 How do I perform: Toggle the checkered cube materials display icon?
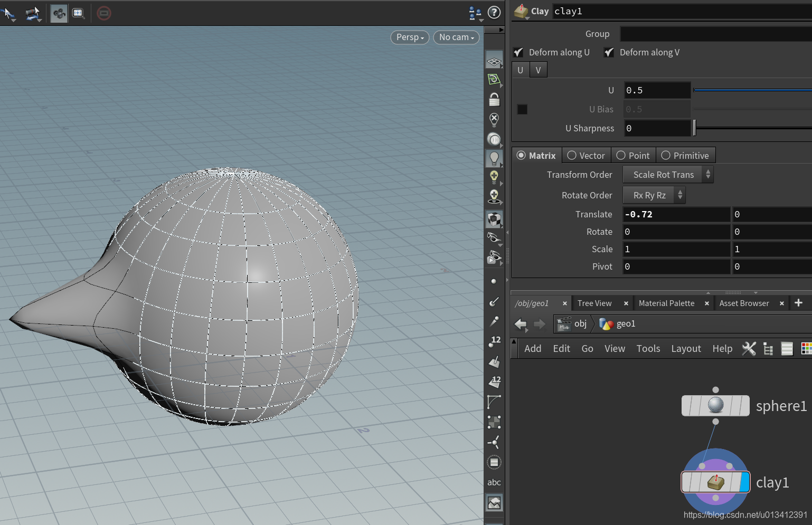[x=494, y=218]
